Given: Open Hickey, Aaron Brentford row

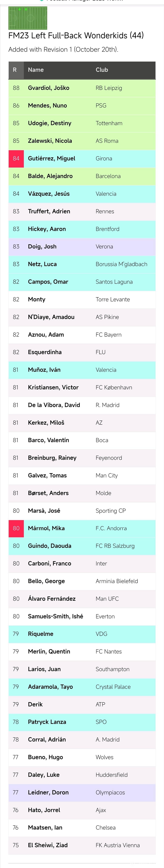Looking at the screenshot, I should [x=82, y=229].
